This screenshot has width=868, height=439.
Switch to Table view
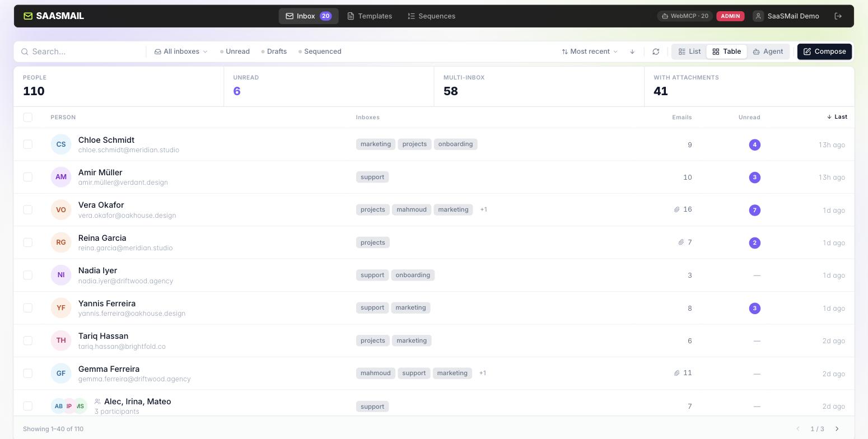pos(726,52)
